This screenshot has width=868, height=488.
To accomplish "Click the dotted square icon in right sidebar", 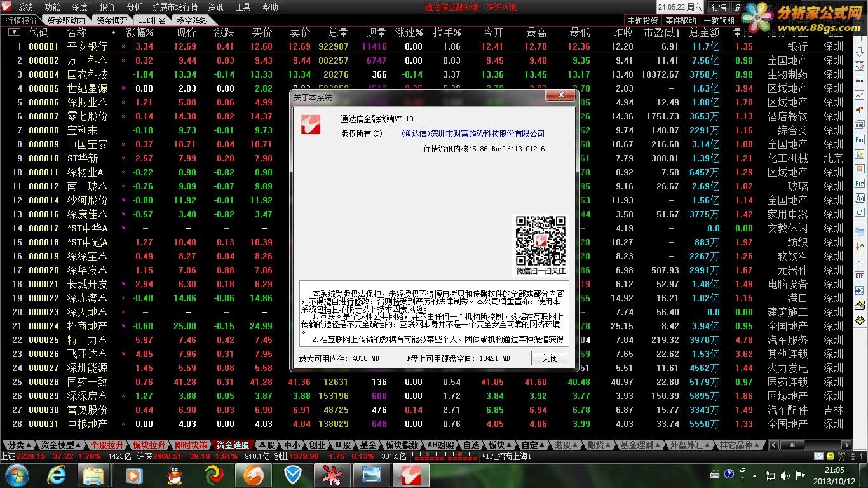I will (x=860, y=261).
